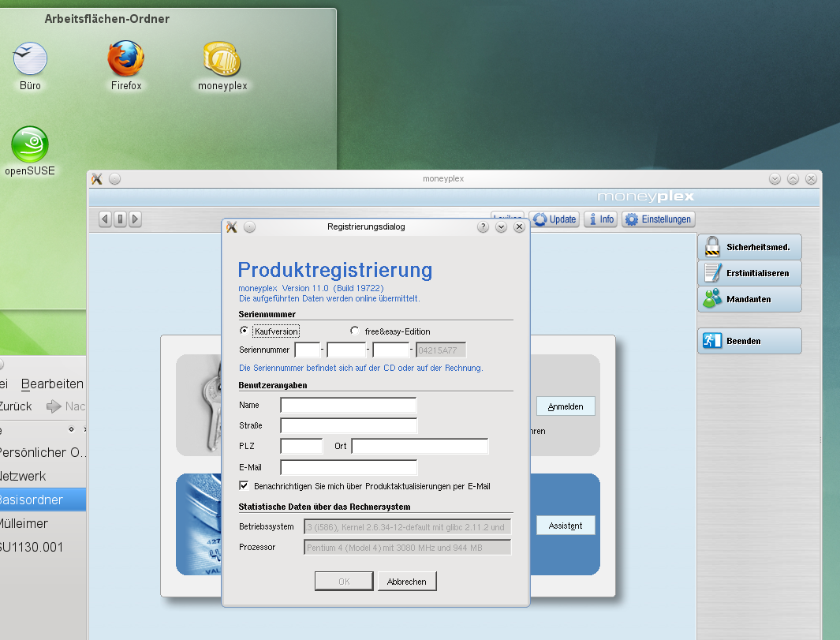Image resolution: width=840 pixels, height=640 pixels.
Task: Click the greyed serial suffix field 04215A77
Action: tap(441, 350)
